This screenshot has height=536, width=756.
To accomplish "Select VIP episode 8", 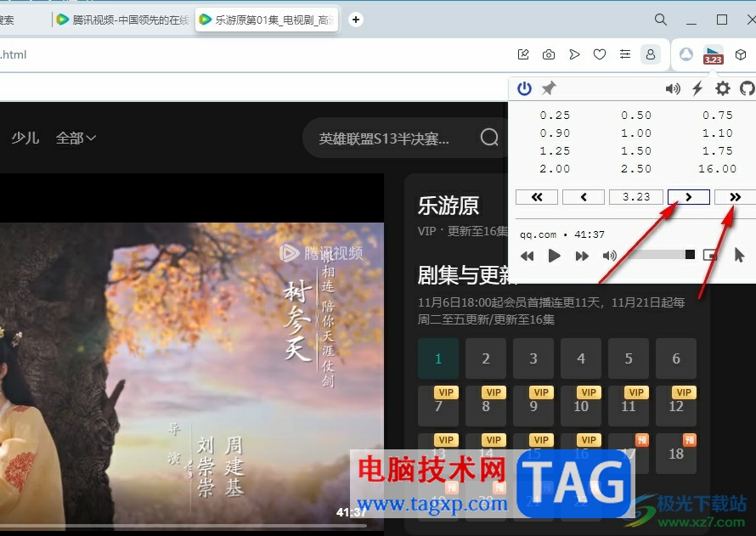I will click(486, 406).
